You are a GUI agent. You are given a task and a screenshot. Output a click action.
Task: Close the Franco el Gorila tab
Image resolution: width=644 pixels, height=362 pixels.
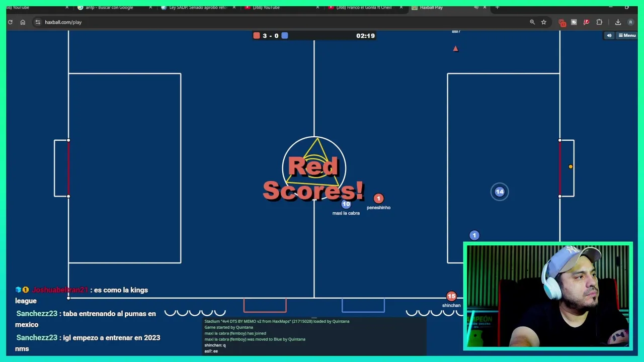pos(401,8)
